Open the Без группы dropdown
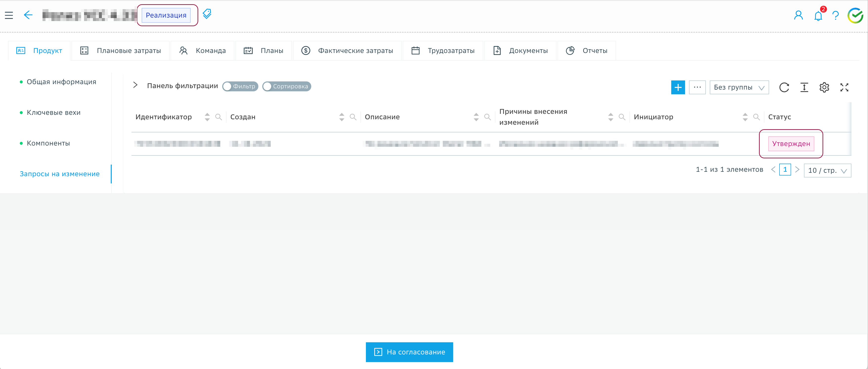The width and height of the screenshot is (868, 369). coord(739,87)
